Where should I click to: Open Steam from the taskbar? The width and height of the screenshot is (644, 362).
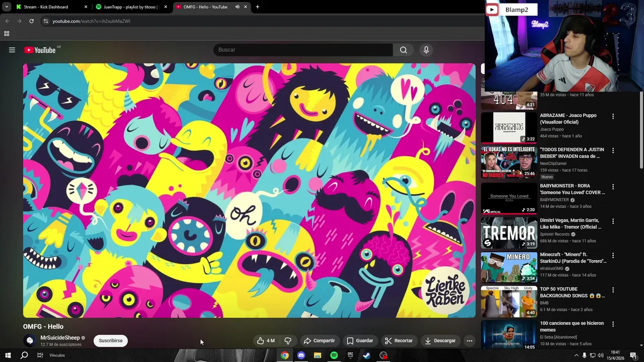pos(367,355)
